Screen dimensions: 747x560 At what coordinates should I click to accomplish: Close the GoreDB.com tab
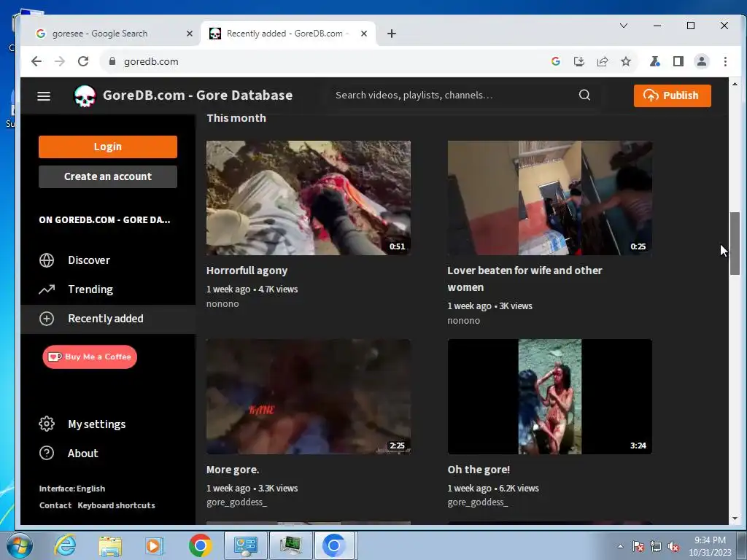[x=364, y=34]
